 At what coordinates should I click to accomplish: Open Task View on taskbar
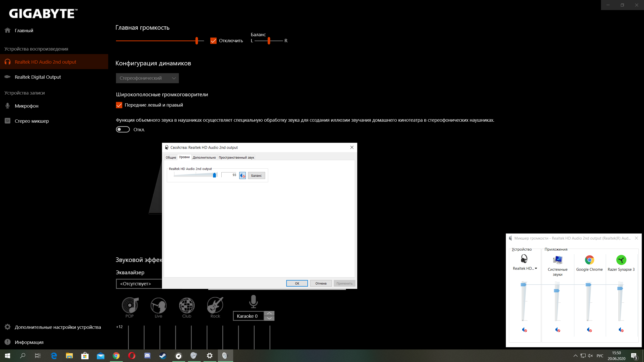tap(38, 356)
